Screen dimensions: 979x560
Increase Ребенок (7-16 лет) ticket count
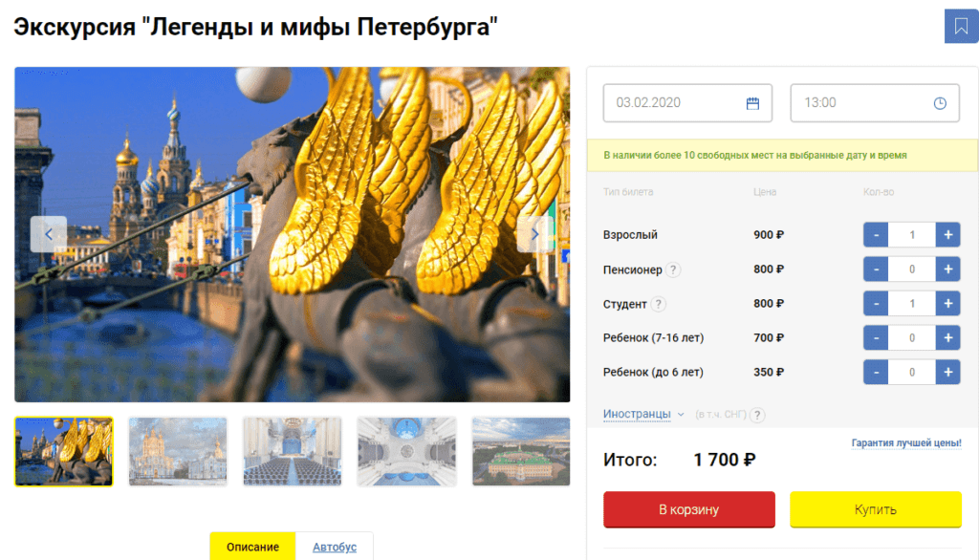pyautogui.click(x=947, y=337)
